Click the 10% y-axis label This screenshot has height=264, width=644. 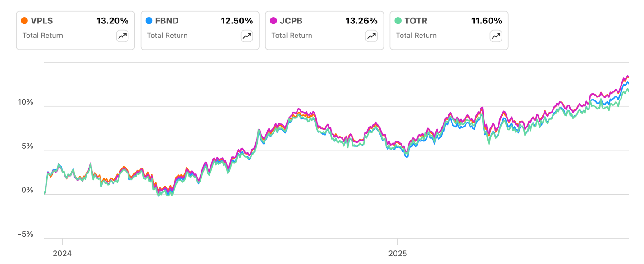[x=26, y=102]
